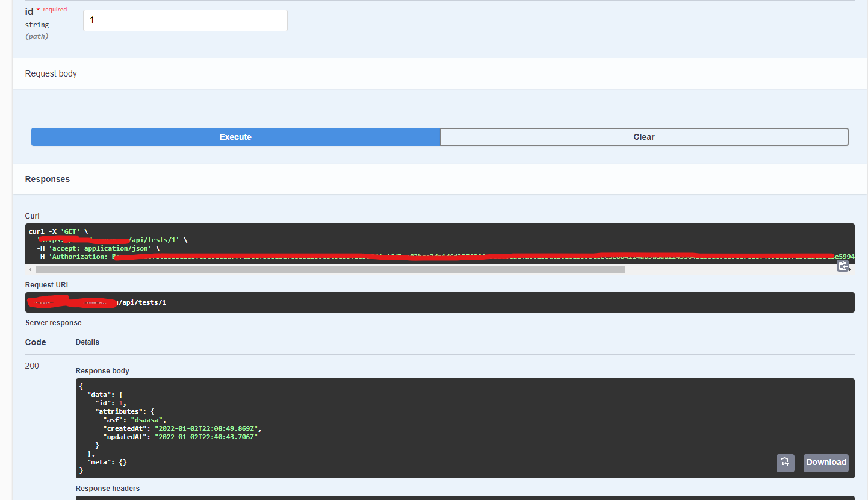Screen dimensions: 868x500
Task: Download the server response
Action: (825, 463)
